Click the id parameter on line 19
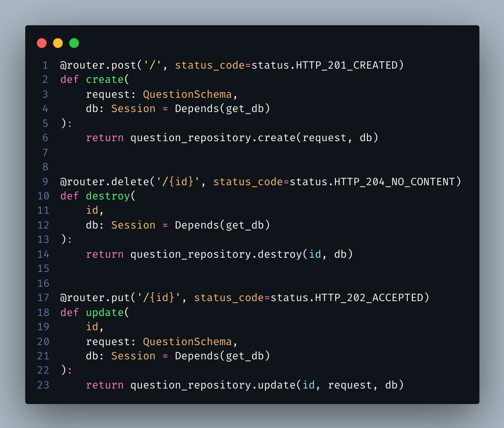This screenshot has height=428, width=504. coord(92,327)
